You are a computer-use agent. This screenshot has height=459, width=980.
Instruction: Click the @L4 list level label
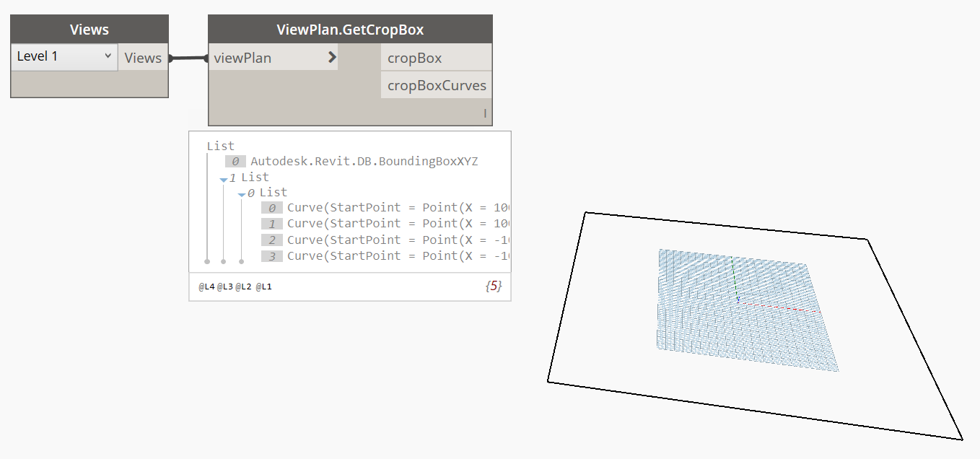coord(206,287)
